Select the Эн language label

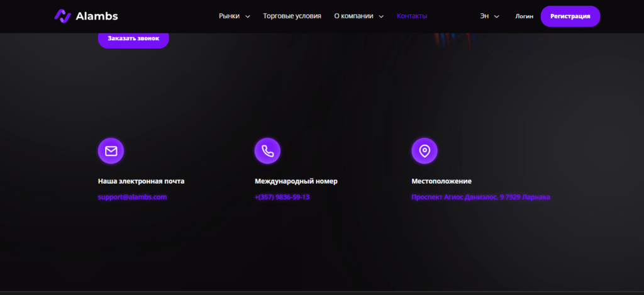click(484, 16)
